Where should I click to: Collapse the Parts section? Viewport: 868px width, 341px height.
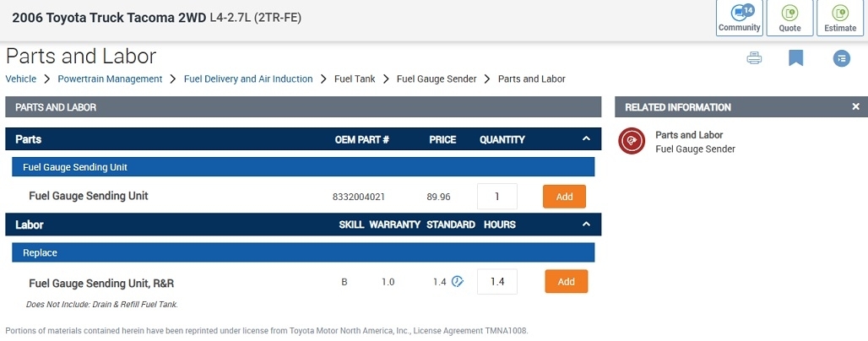tap(586, 139)
